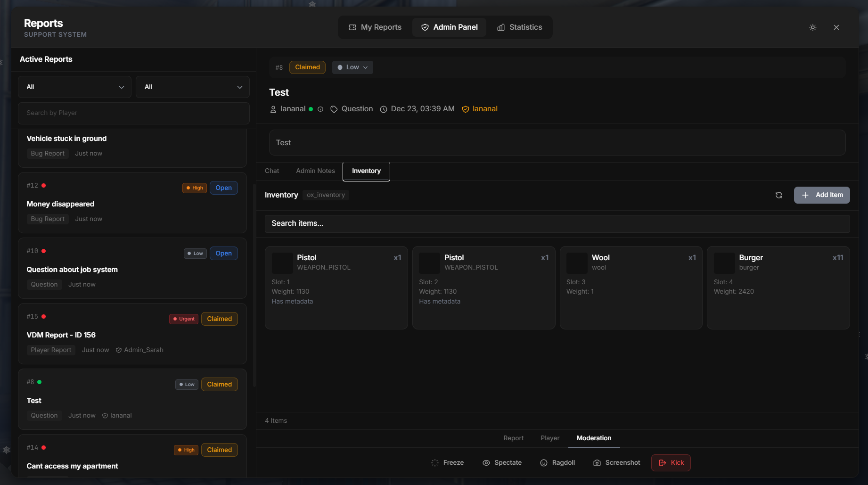The image size is (868, 485).
Task: Switch to the Admin Panel tab
Action: click(449, 27)
